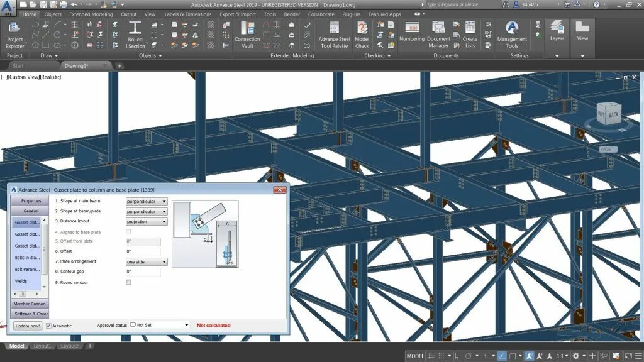Image resolution: width=644 pixels, height=362 pixels.
Task: Select the Line draw tool
Action: click(45, 35)
